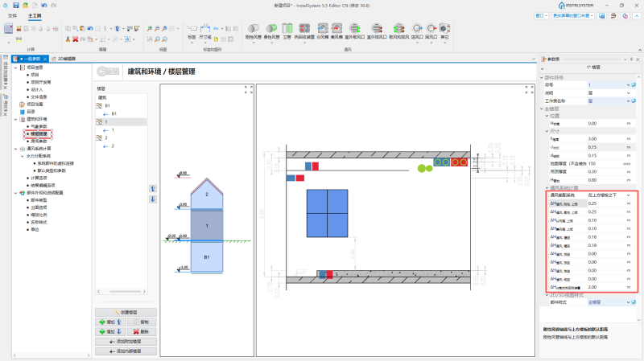
Task: Click the zoom in magnifier icon
Action: (150, 28)
